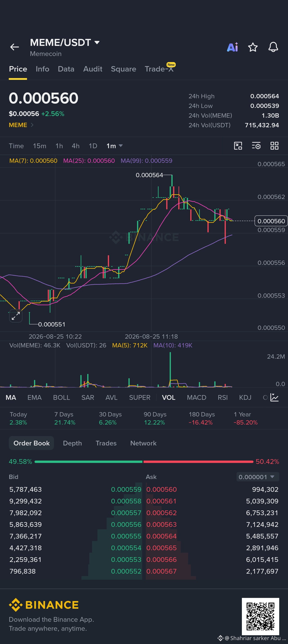Open the Data tab
The width and height of the screenshot is (288, 644).
coord(66,69)
